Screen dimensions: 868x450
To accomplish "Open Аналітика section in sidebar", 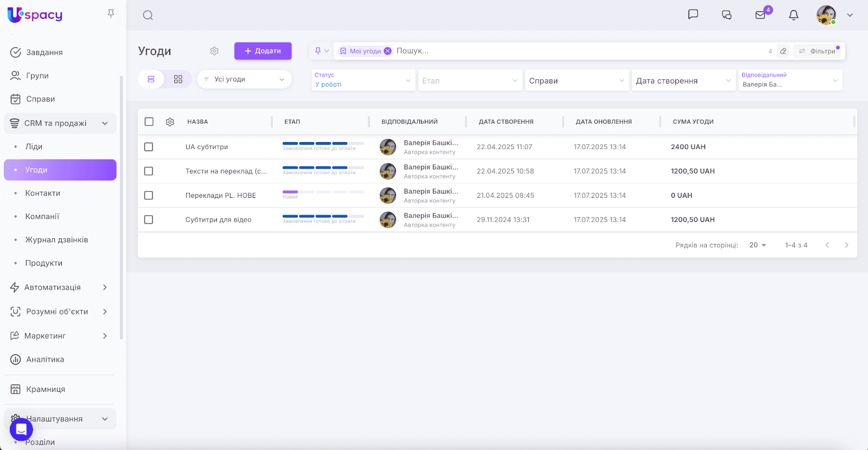I will 45,359.
